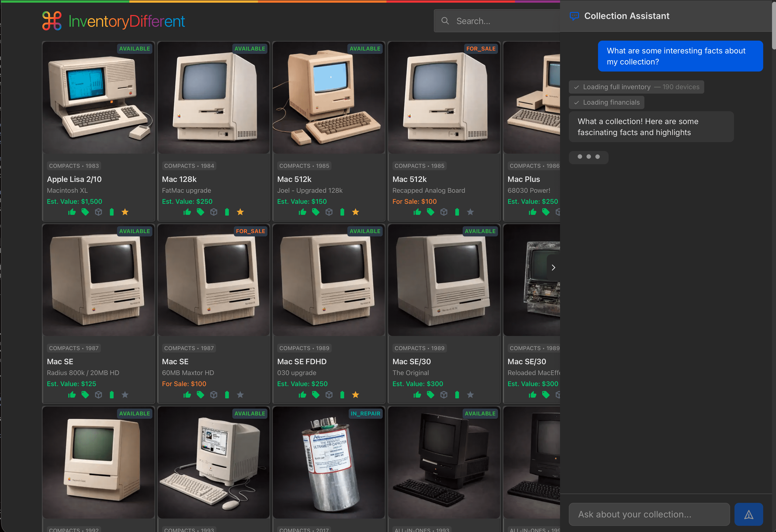Viewport: 776px width, 532px height.
Task: Click the InventoryDifferent command-key logo icon
Action: pos(52,21)
